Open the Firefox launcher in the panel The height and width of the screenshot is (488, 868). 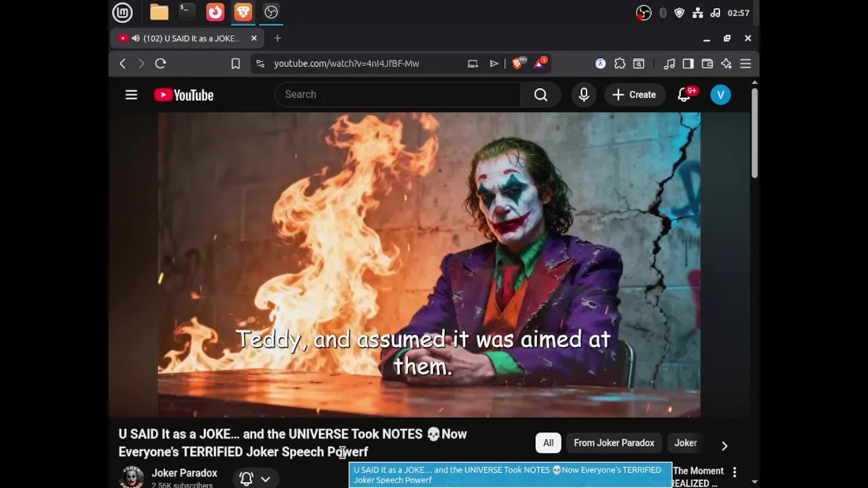coord(215,12)
